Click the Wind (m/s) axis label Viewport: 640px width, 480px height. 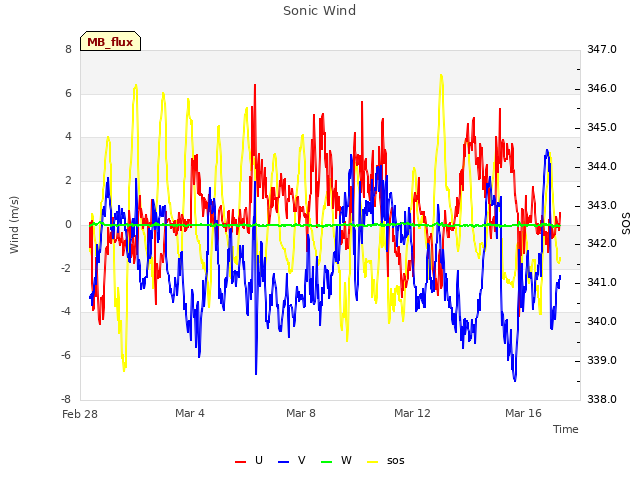(14, 225)
